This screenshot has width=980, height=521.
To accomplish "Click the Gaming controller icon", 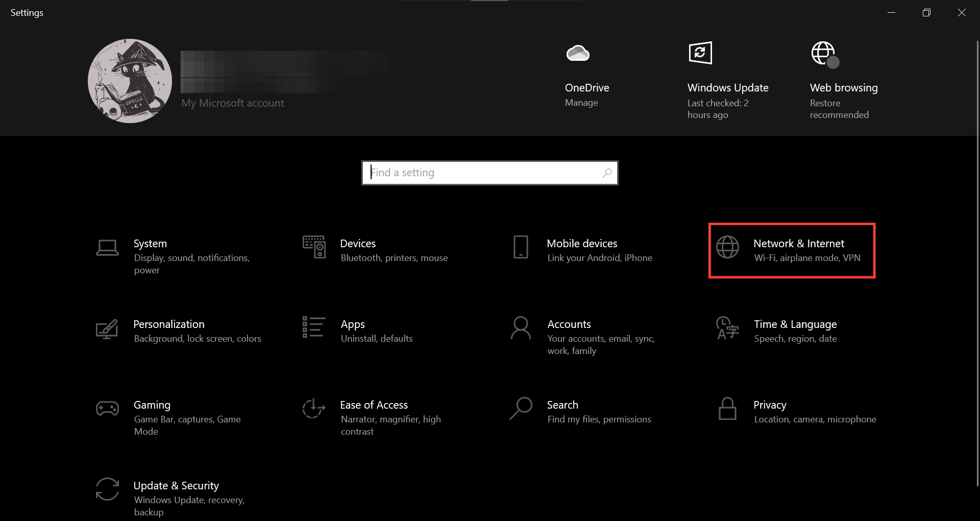I will point(107,409).
